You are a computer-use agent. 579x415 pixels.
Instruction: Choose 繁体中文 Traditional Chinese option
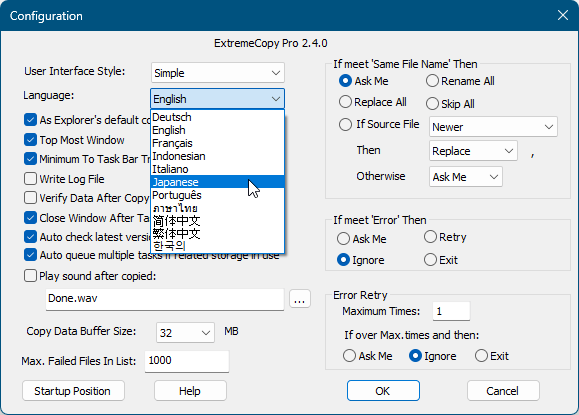[217, 233]
